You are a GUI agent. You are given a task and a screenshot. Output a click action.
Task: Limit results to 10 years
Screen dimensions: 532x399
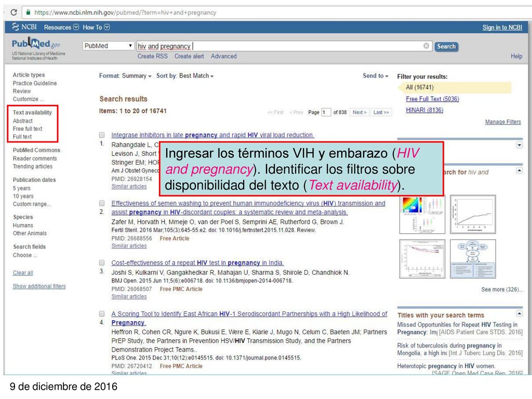click(x=23, y=196)
